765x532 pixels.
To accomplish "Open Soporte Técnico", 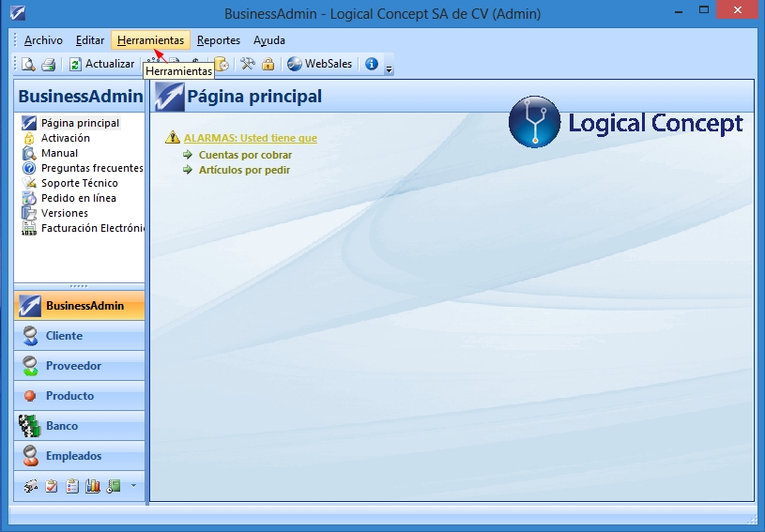I will coord(80,183).
